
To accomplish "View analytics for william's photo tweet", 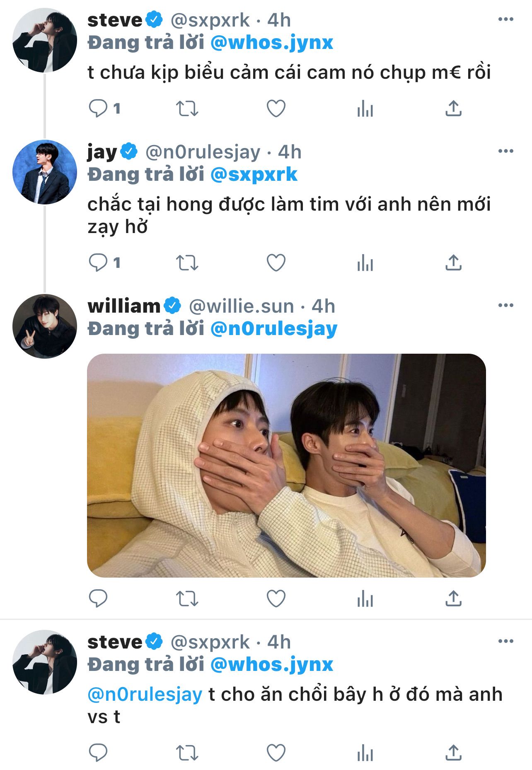I will 365,598.
